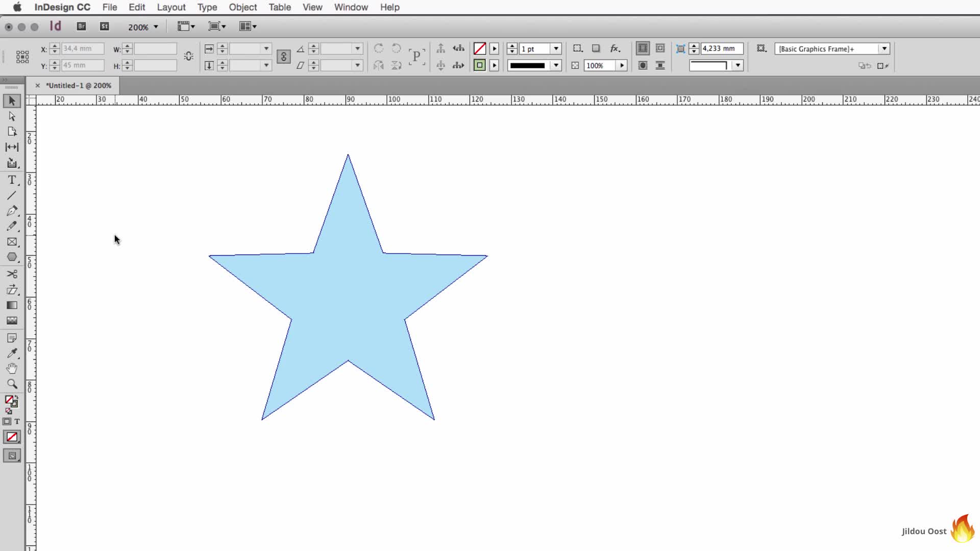The width and height of the screenshot is (980, 551).
Task: Toggle formatting affects text button
Action: [17, 421]
